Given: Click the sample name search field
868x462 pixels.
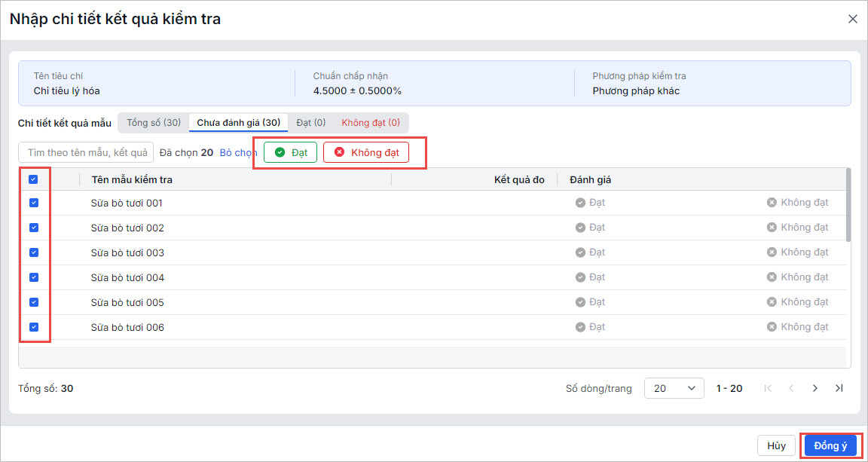Looking at the screenshot, I should [x=86, y=152].
